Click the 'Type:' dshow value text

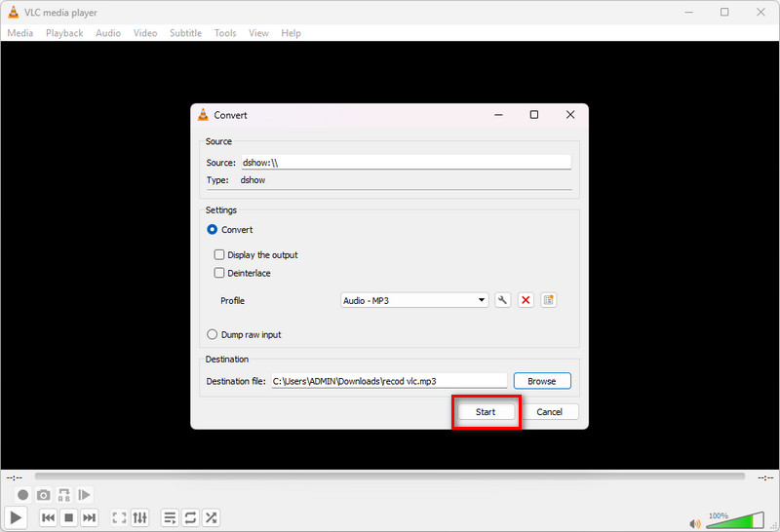coord(253,180)
